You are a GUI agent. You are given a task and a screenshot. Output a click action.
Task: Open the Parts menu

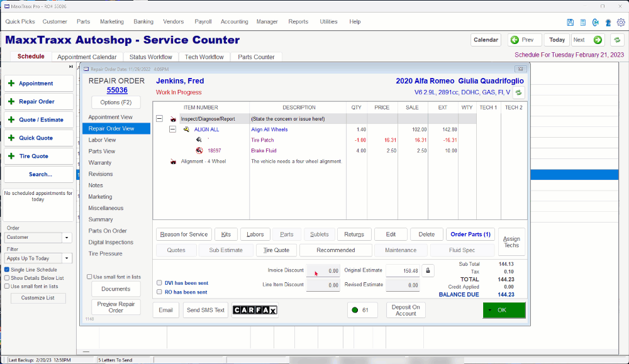tap(83, 21)
